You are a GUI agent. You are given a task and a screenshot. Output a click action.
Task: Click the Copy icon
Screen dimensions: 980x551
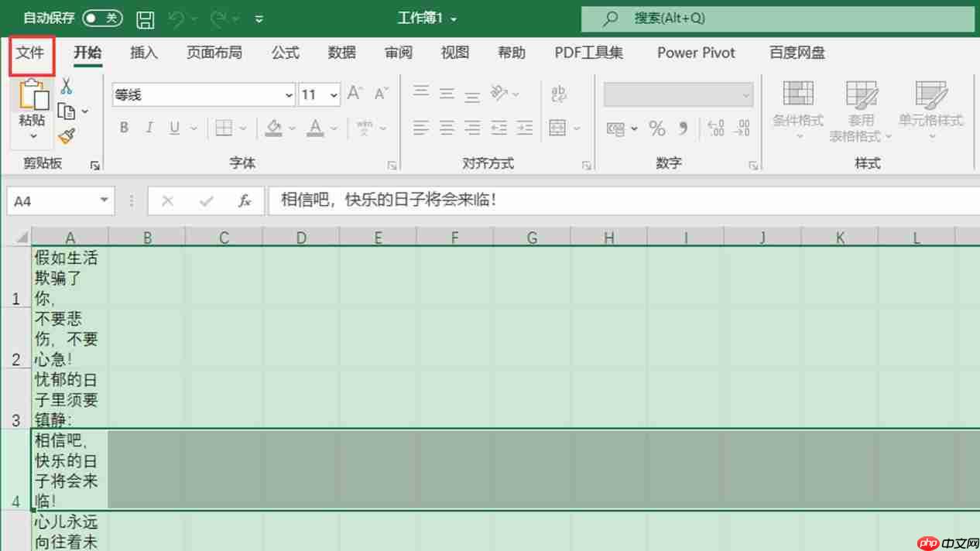tap(67, 111)
